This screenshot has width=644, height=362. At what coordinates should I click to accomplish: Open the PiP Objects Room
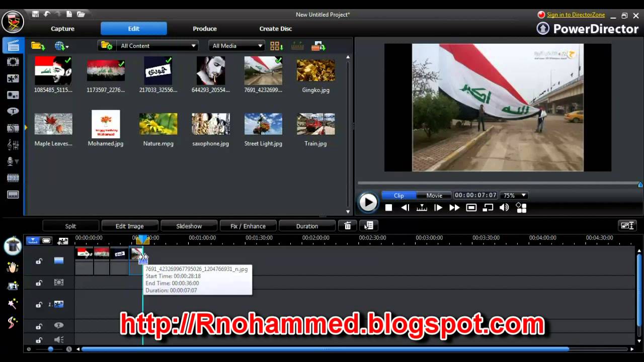point(13,78)
